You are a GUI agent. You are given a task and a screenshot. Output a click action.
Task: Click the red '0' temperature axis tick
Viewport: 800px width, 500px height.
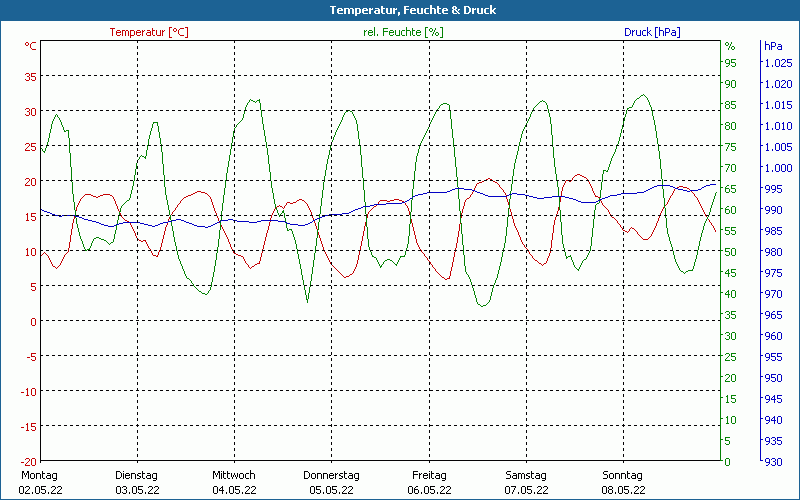tap(34, 322)
